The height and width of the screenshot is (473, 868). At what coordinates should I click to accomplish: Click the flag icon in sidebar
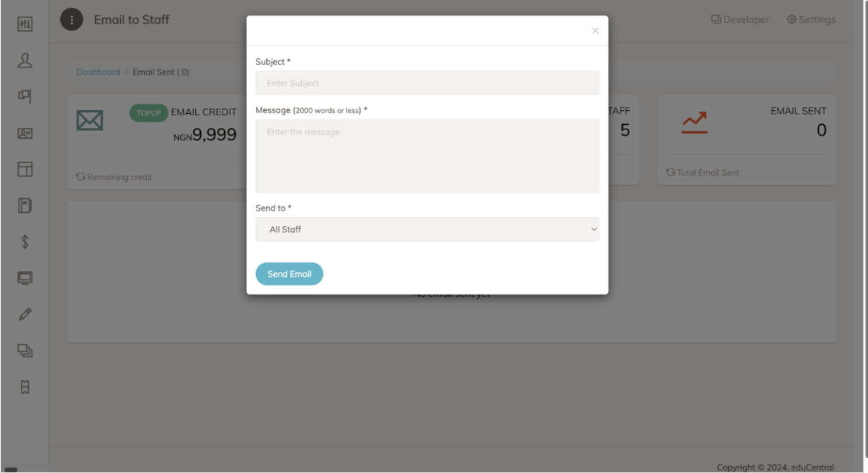click(x=25, y=97)
